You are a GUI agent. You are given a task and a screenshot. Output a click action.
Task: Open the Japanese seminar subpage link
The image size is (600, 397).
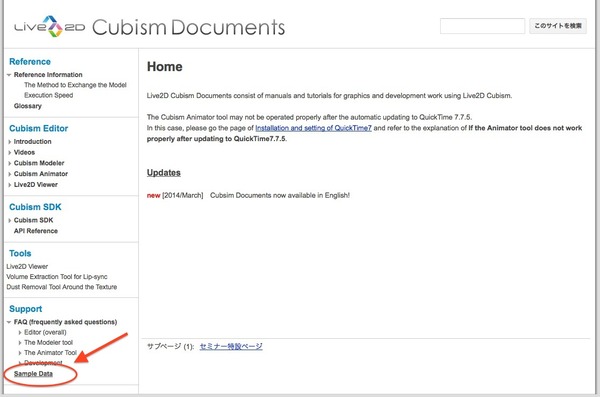(231, 346)
